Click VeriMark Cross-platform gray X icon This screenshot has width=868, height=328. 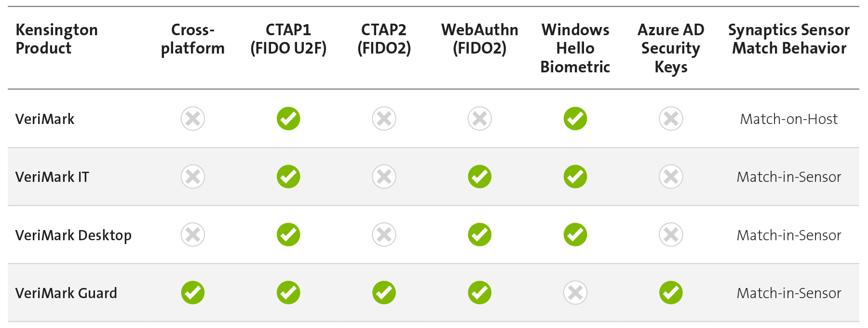pos(193,119)
